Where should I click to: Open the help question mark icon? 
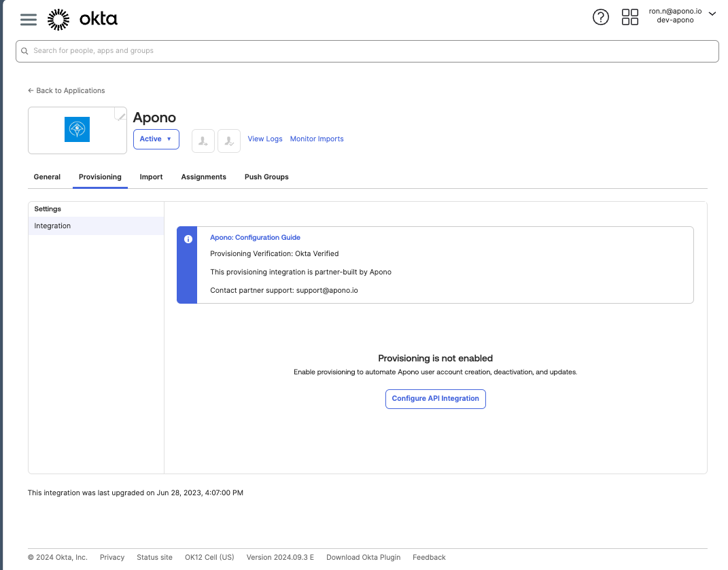[601, 18]
